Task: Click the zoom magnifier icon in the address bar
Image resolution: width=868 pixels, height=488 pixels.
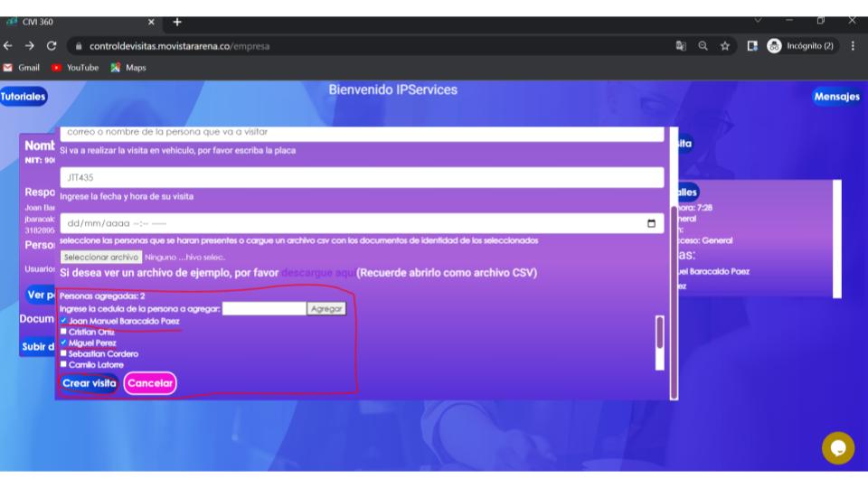Action: click(x=703, y=46)
